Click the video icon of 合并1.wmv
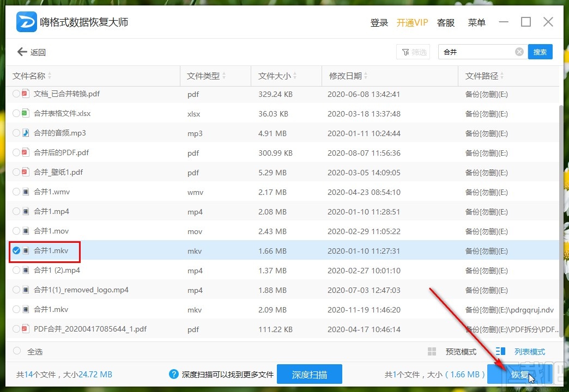The width and height of the screenshot is (569, 392). pos(26,192)
